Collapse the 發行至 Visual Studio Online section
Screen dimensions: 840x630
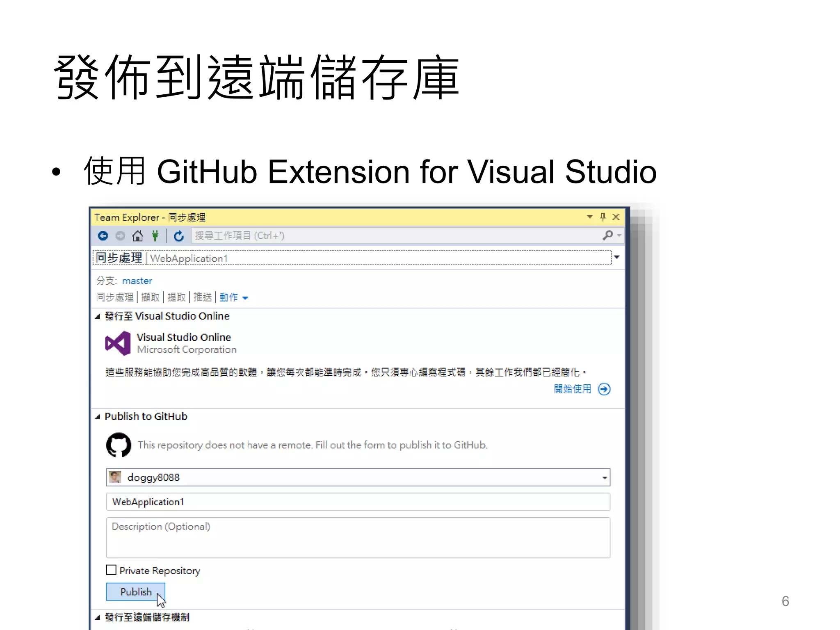click(x=98, y=316)
